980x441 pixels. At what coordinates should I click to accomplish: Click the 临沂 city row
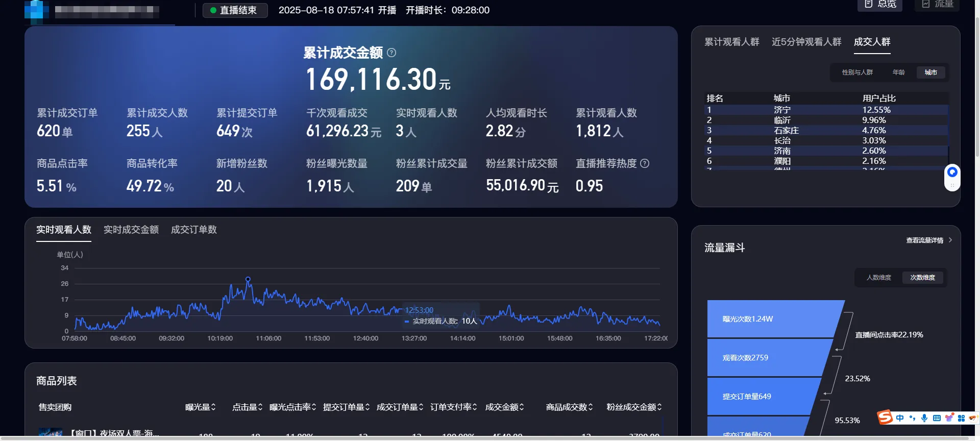(x=826, y=120)
